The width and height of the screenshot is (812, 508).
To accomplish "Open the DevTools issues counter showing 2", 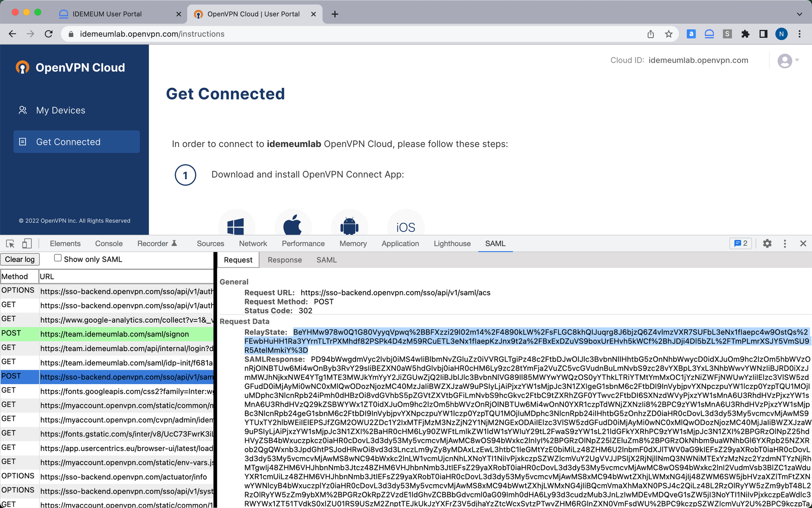I will pyautogui.click(x=741, y=243).
